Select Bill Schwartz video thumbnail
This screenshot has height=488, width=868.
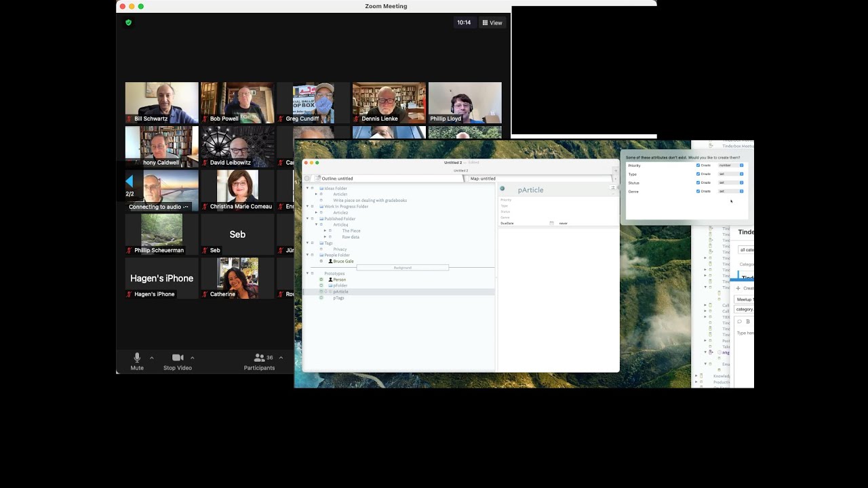click(x=161, y=102)
